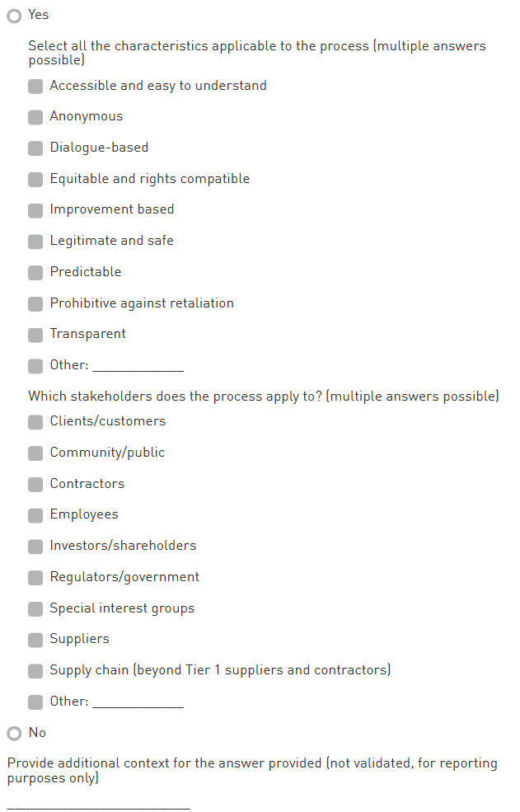Tick Regulators/government

tap(35, 578)
